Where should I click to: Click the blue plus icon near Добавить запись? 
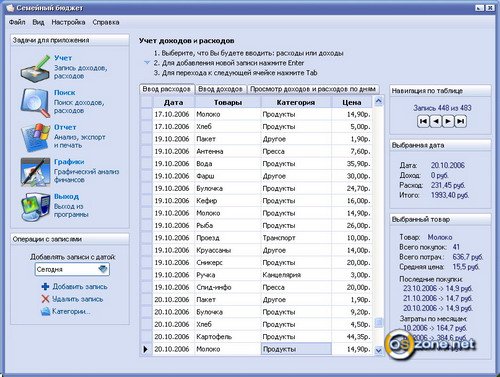point(45,287)
